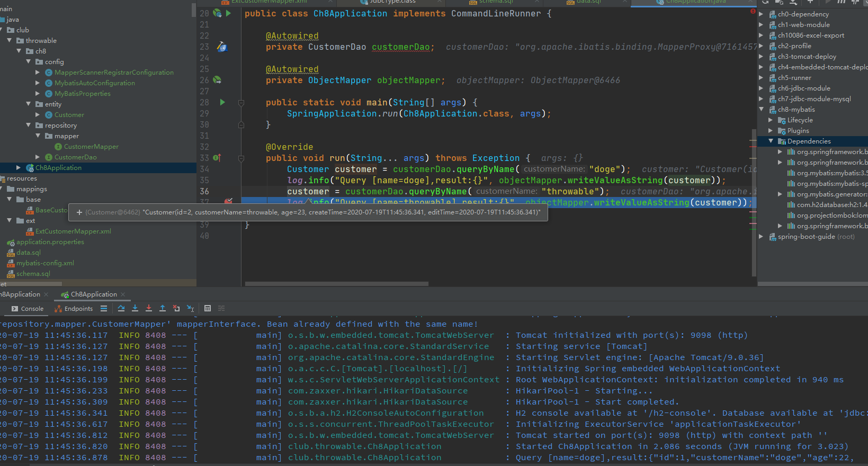The width and height of the screenshot is (868, 466).
Task: Collapse the repository package folder
Action: click(x=29, y=126)
